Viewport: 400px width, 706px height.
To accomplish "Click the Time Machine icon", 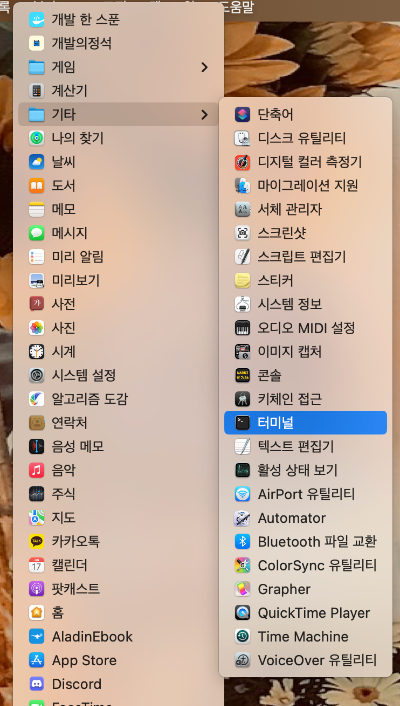I will [242, 636].
